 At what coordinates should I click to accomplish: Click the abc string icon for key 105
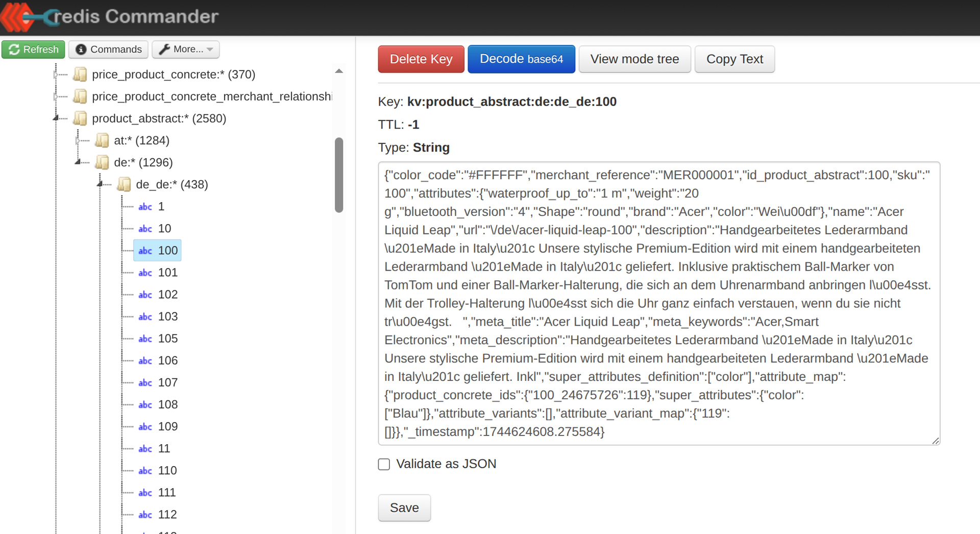tap(145, 338)
